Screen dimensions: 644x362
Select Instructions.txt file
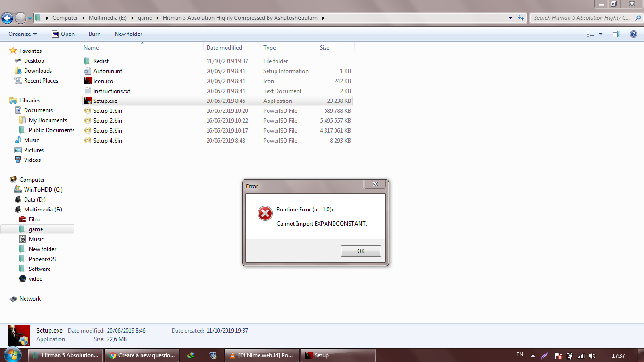tap(217, 91)
